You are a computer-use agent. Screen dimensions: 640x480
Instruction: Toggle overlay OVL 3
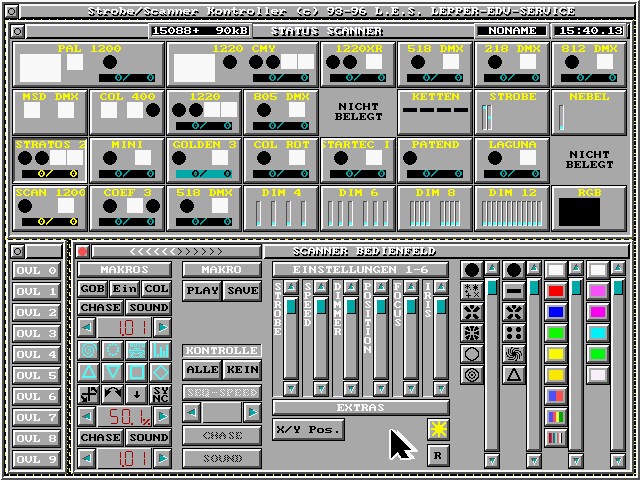pyautogui.click(x=36, y=333)
